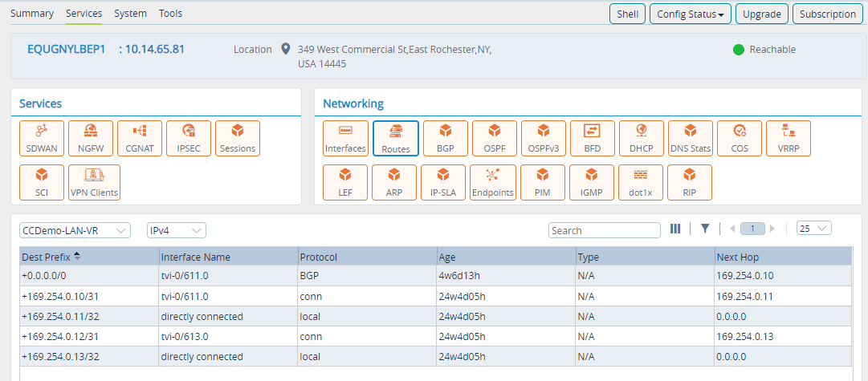This screenshot has height=381, width=868.
Task: Open the BGP networking tile
Action: coord(446,138)
